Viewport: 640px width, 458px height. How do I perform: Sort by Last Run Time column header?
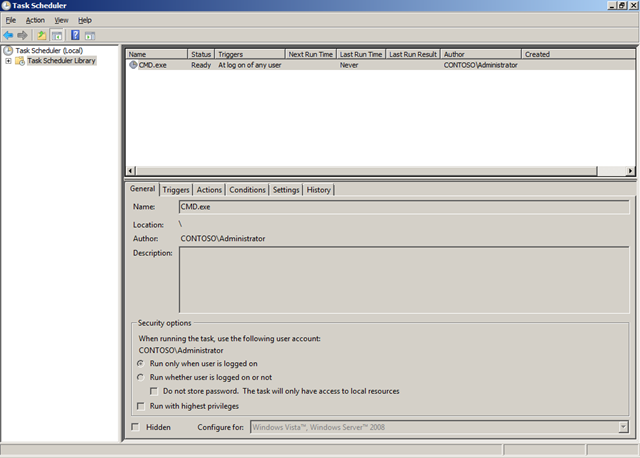(x=360, y=54)
